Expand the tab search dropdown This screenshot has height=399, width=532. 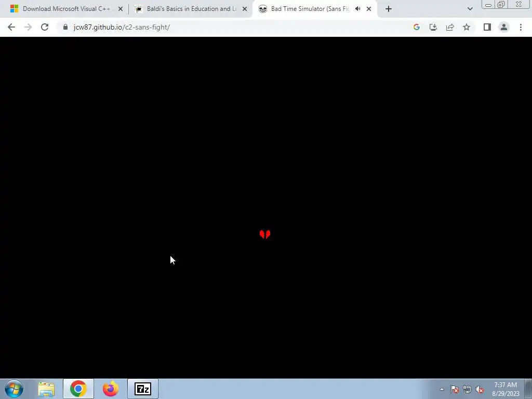(x=470, y=9)
